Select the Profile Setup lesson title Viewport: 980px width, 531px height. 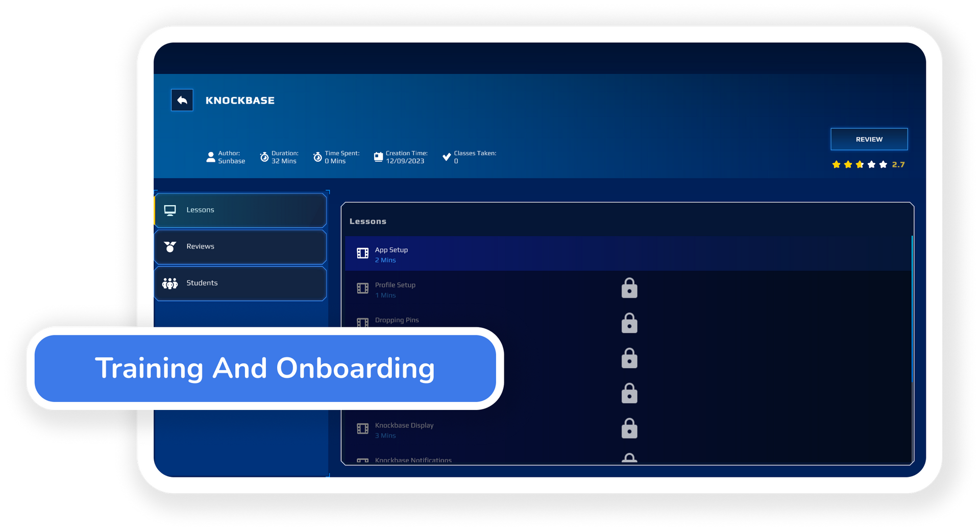click(x=395, y=285)
